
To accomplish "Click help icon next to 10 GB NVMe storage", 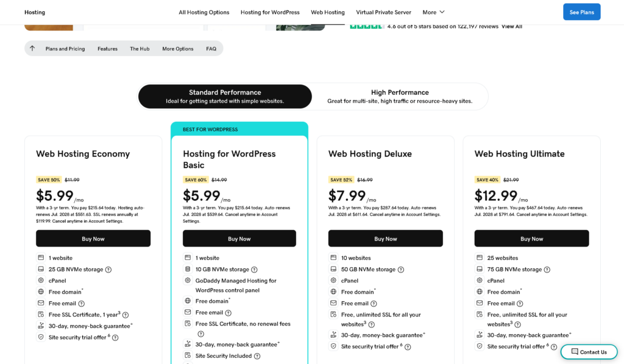I will click(x=254, y=270).
